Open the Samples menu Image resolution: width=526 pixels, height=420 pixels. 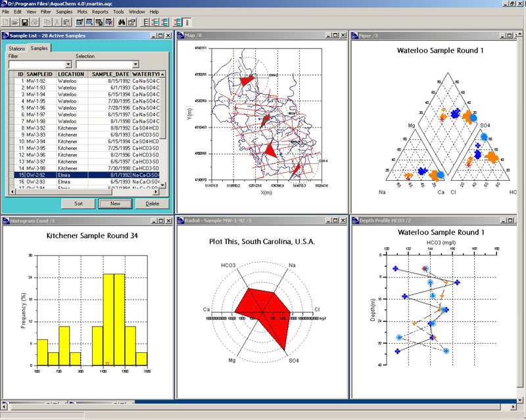point(64,11)
